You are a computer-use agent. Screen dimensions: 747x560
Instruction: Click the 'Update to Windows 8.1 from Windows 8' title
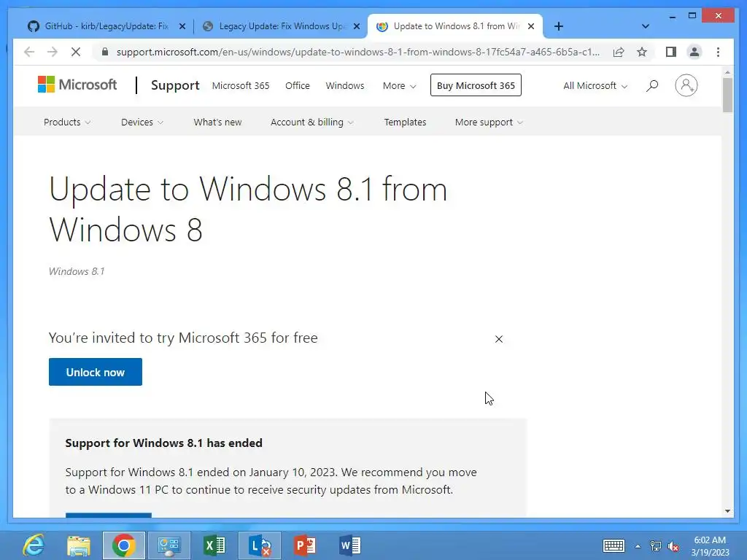248,209
